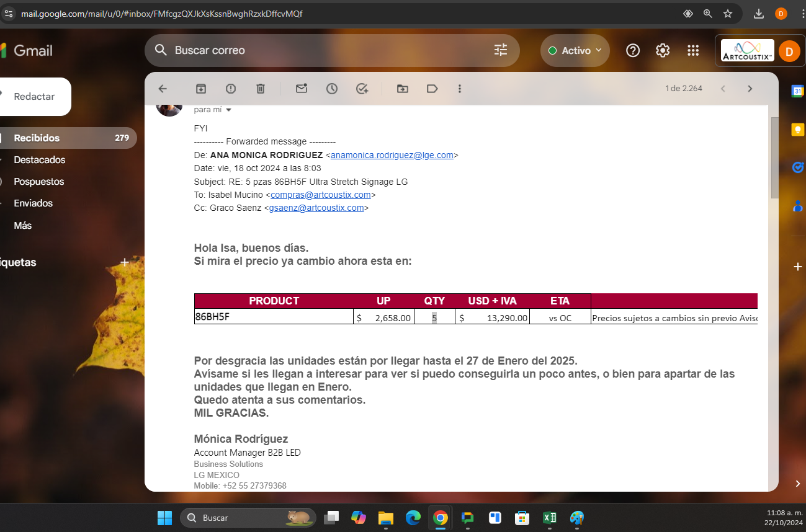
Task: Get add-ons with the plus icon in side panel
Action: coord(797,267)
